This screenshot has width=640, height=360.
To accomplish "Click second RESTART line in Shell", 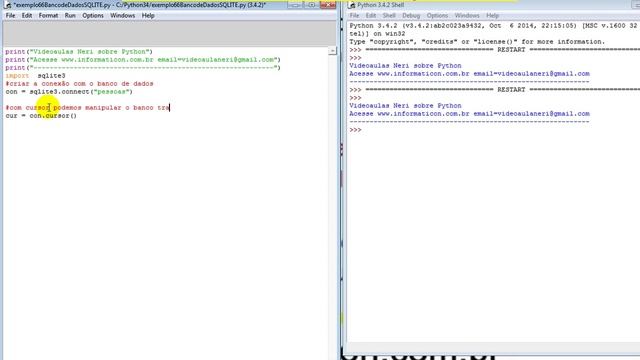I will [494, 90].
